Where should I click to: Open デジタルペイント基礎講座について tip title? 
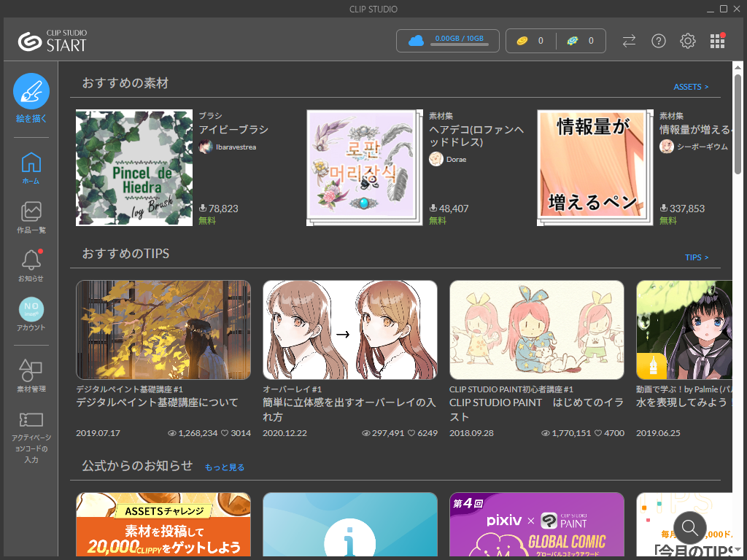(x=158, y=402)
